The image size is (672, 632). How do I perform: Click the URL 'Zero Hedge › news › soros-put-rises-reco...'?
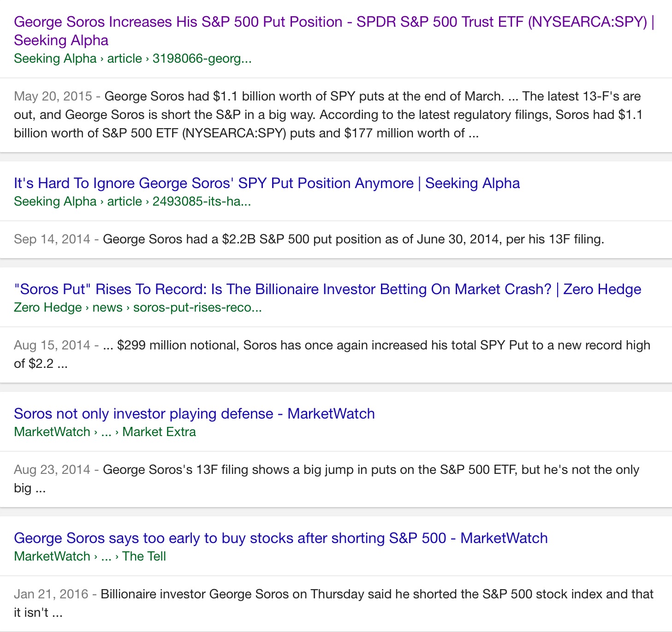pos(138,307)
